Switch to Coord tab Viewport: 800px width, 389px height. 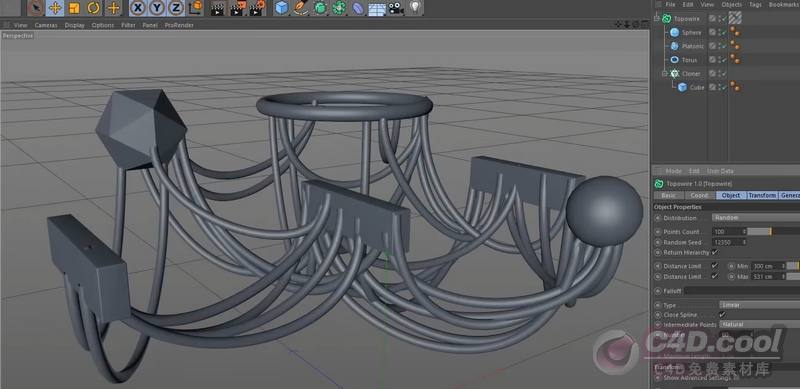click(x=699, y=196)
